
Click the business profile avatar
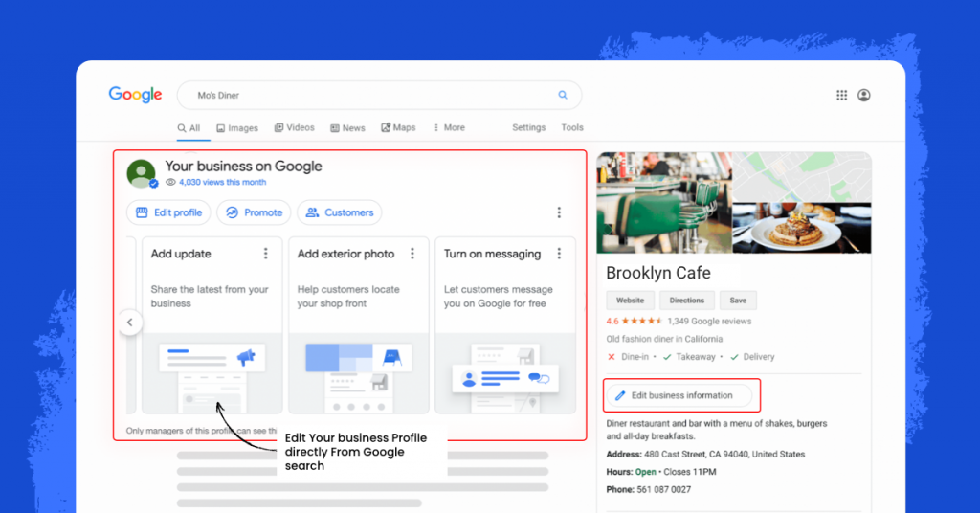tap(141, 173)
